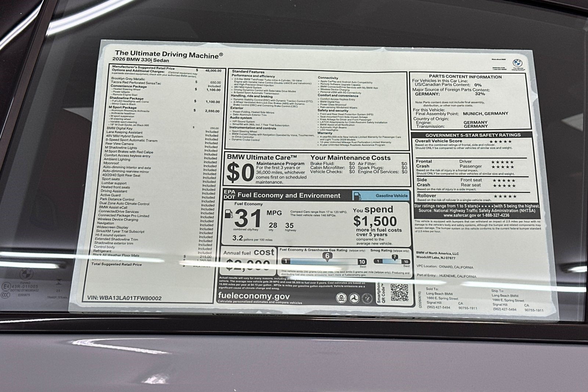Click the Greenhouse Gas rating scale bar
The height and width of the screenshot is (392, 588).
click(x=324, y=261)
